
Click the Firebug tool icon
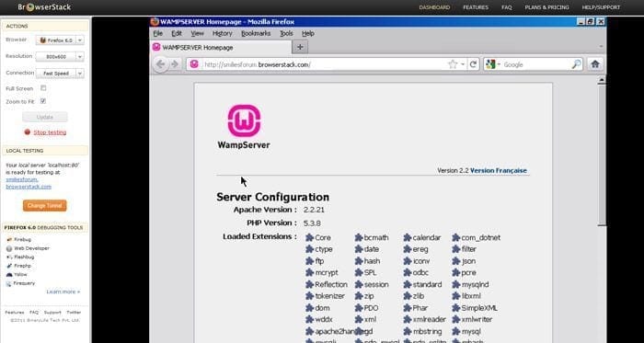pyautogui.click(x=8, y=240)
